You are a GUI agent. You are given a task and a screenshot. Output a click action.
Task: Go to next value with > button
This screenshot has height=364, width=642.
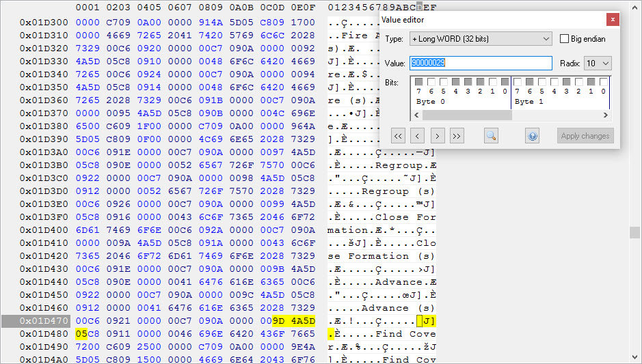click(438, 136)
